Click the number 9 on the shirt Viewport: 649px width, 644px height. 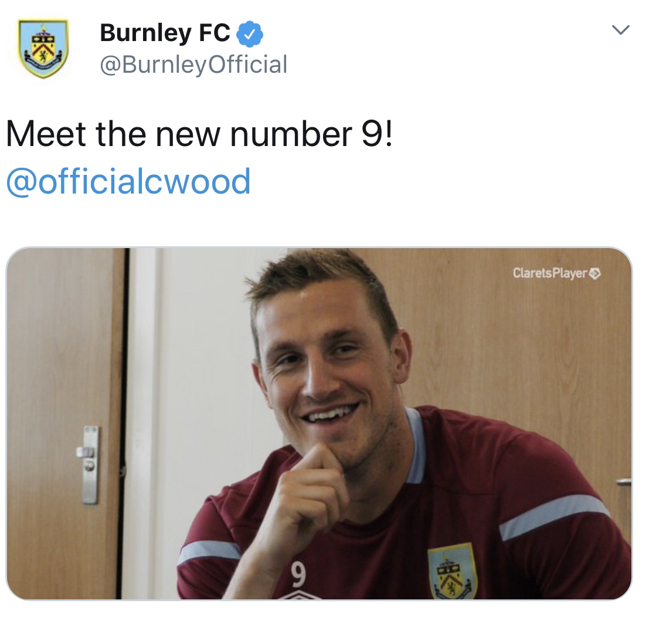pyautogui.click(x=298, y=574)
